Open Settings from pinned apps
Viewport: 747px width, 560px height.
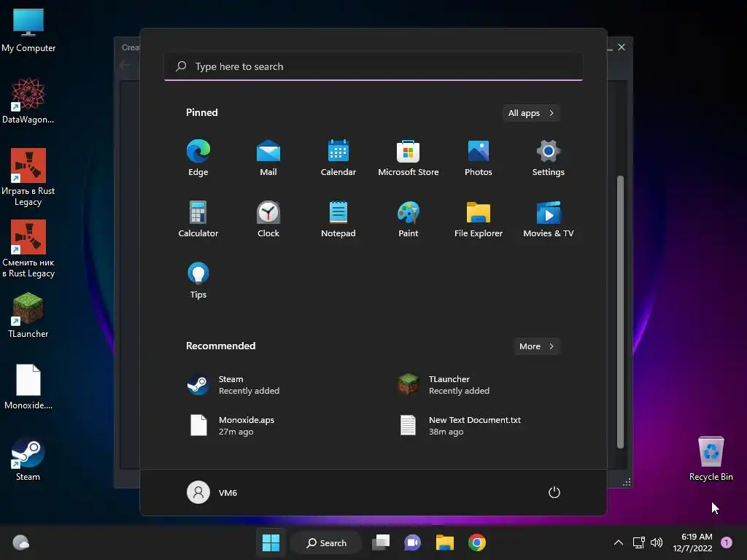549,157
